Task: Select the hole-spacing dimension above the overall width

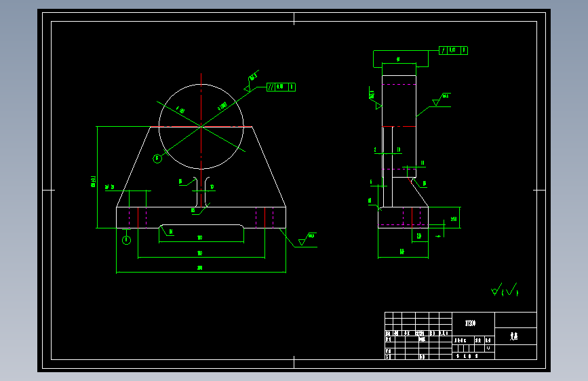Action: click(200, 253)
